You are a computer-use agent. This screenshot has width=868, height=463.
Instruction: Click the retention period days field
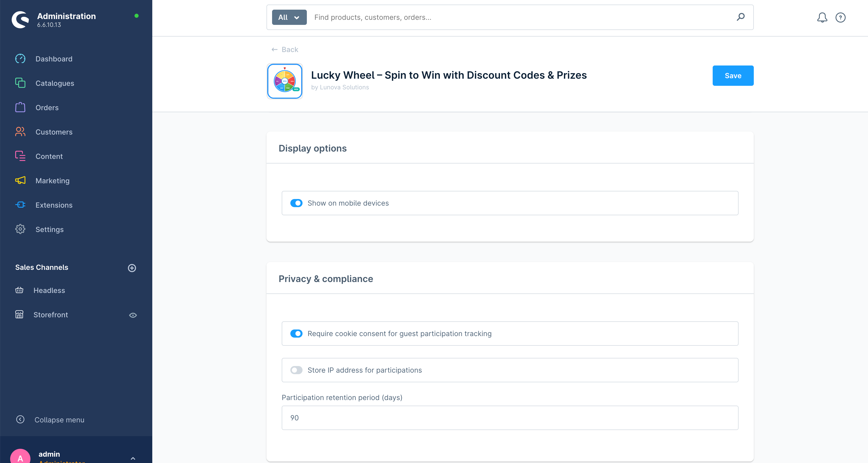tap(509, 418)
